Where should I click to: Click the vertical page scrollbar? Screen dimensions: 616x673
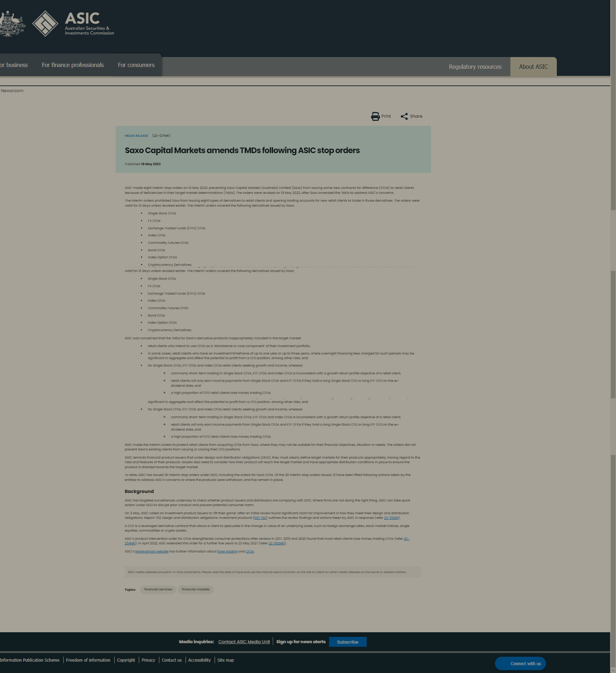pyautogui.click(x=613, y=319)
